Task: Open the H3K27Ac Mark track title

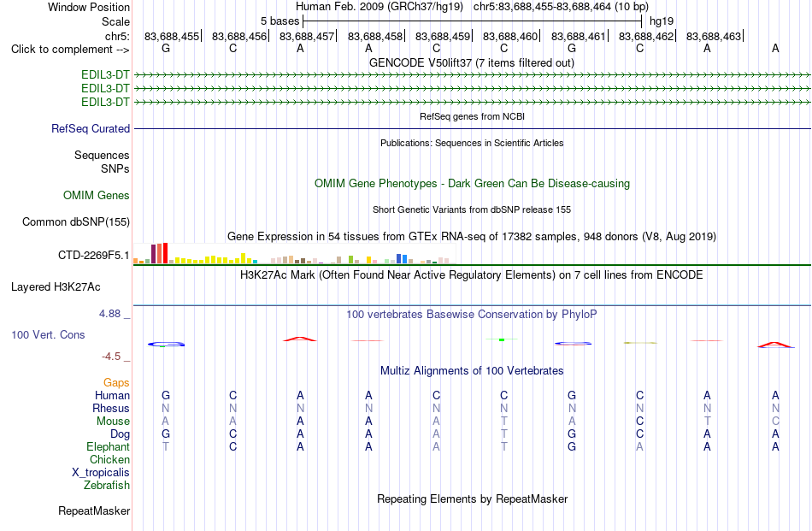Action: [x=472, y=274]
